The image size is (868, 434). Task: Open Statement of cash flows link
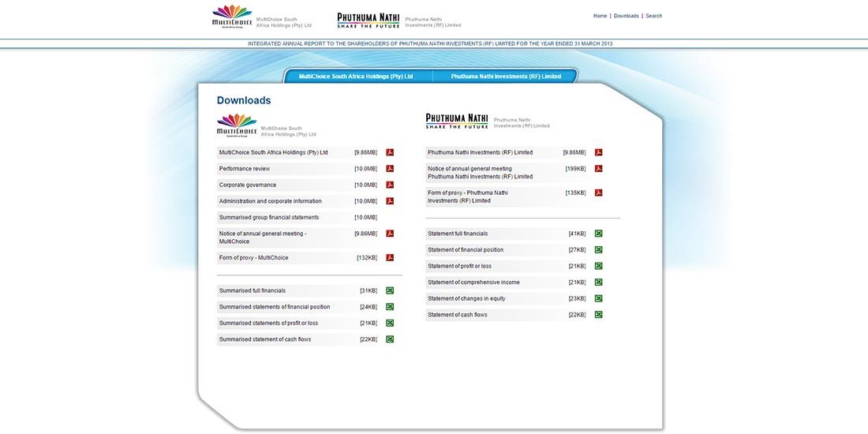[457, 314]
